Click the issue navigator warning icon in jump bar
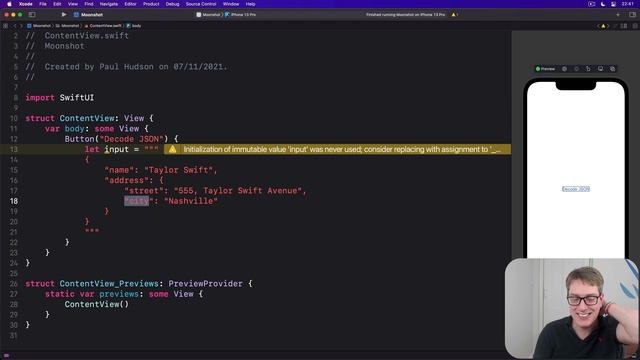 point(603,26)
